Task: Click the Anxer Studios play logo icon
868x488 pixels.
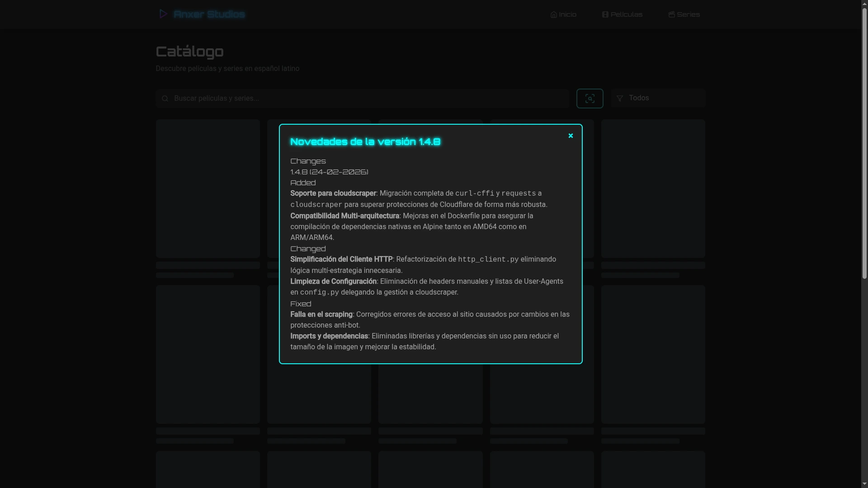Action: pos(163,14)
